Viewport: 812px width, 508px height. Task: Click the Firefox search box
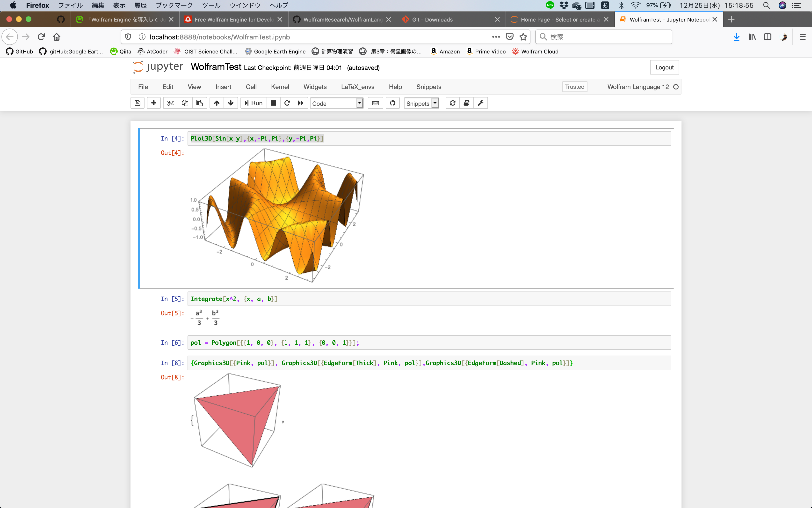coord(603,37)
